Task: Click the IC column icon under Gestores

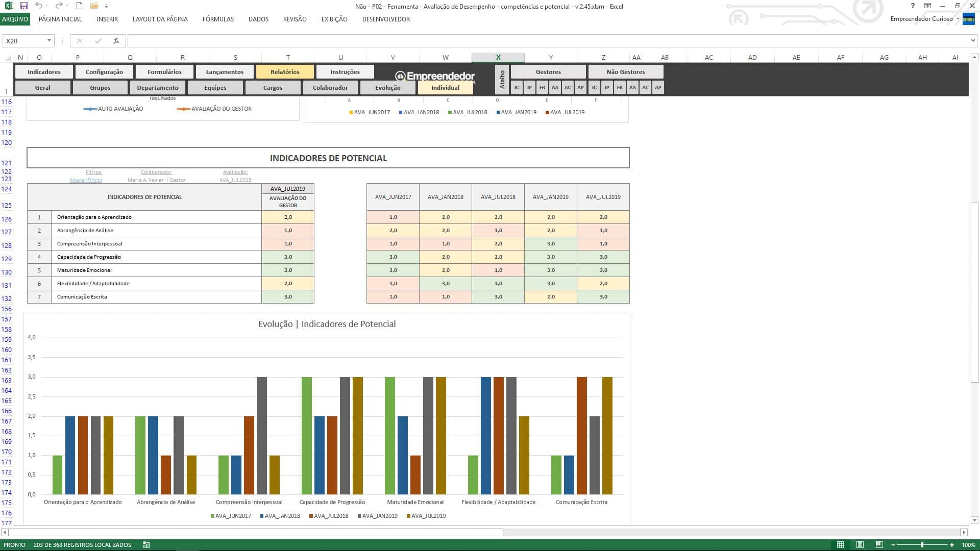Action: (516, 87)
